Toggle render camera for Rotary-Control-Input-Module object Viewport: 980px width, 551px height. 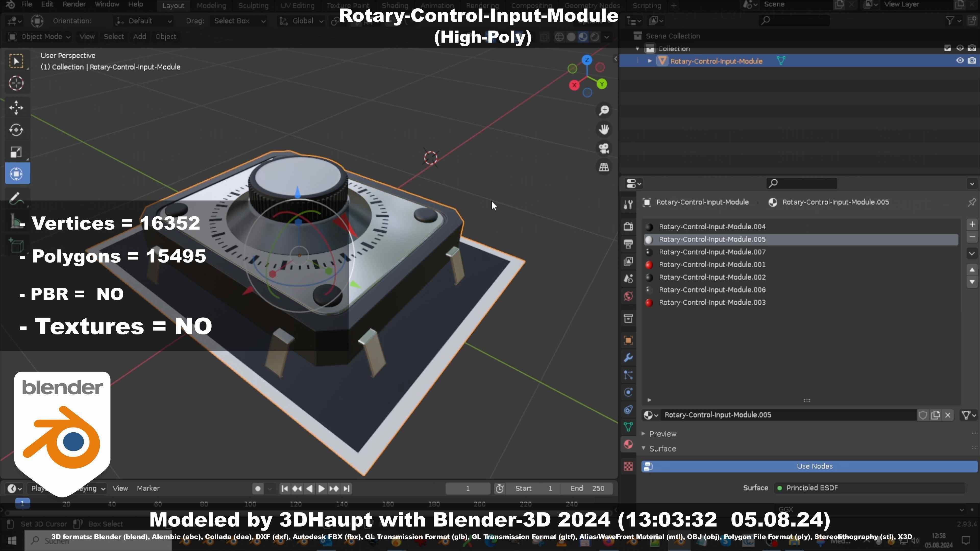click(972, 61)
